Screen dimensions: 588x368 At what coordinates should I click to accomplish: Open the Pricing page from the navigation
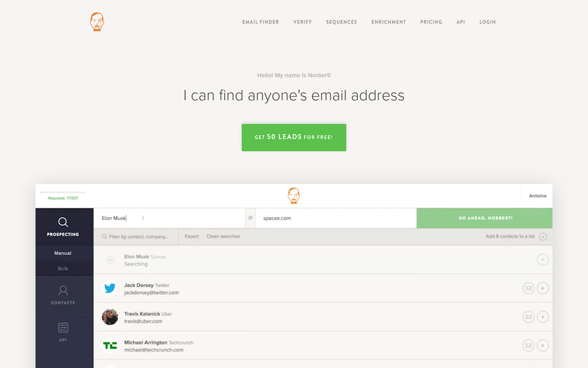click(x=431, y=22)
